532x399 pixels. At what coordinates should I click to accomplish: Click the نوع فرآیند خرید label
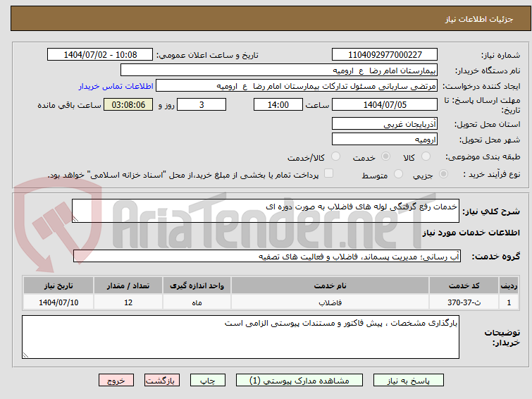(x=492, y=174)
